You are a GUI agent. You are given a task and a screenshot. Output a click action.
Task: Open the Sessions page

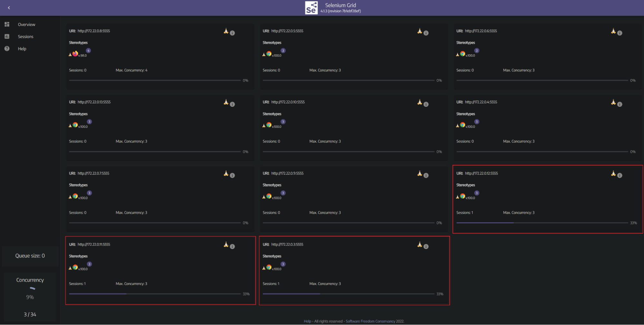(25, 37)
